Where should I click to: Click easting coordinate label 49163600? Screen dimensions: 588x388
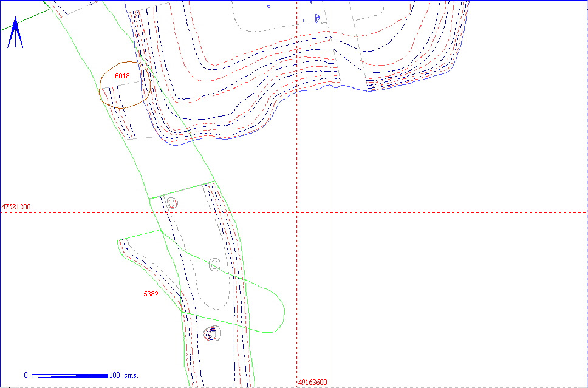(x=313, y=383)
